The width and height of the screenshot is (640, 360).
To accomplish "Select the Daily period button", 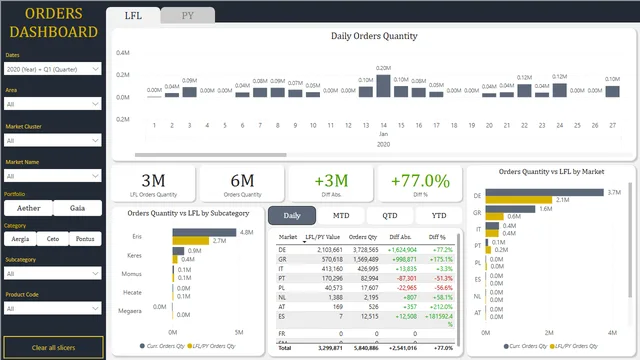I will point(292,216).
